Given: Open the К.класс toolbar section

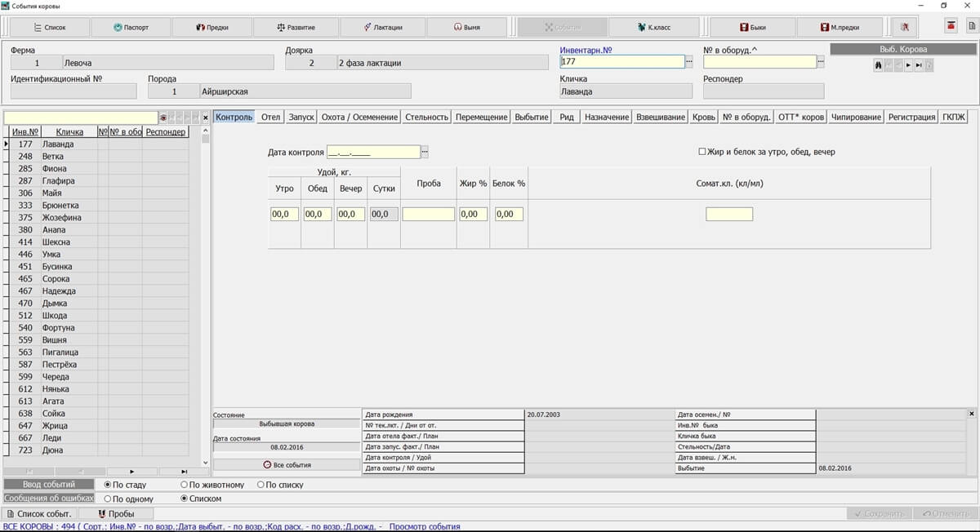Looking at the screenshot, I should click(653, 27).
